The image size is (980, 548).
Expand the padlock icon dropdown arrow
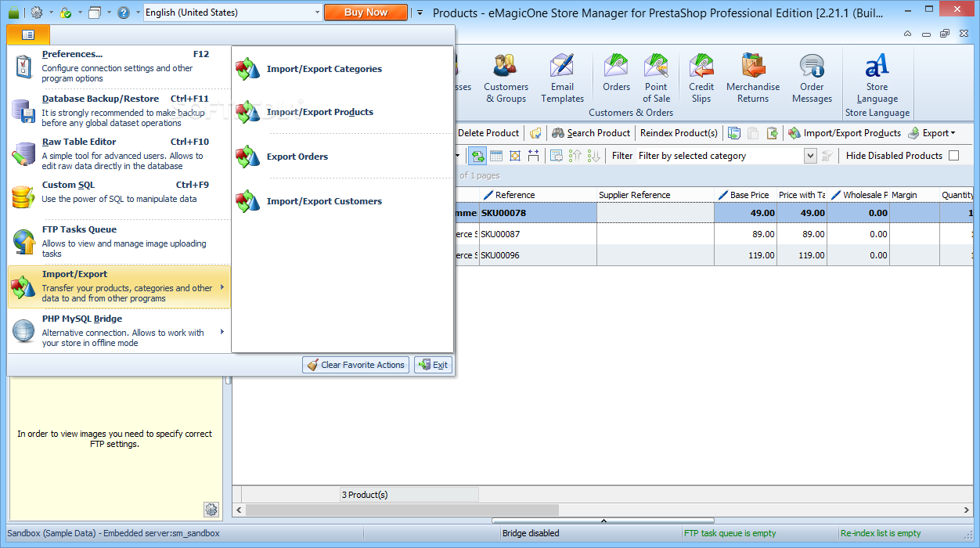tap(81, 13)
